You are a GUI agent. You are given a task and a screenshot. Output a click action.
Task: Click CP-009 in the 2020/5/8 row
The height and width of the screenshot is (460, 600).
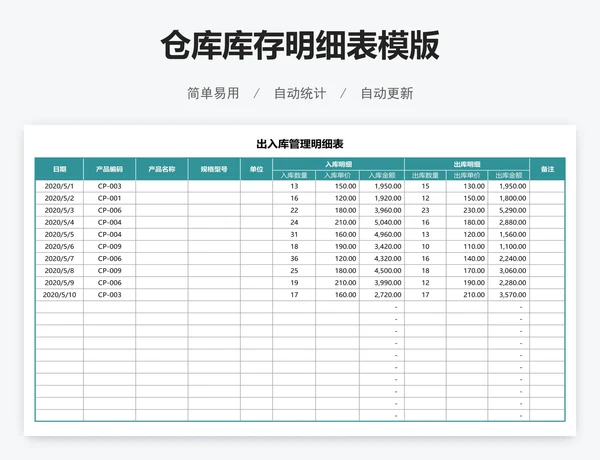tap(109, 271)
